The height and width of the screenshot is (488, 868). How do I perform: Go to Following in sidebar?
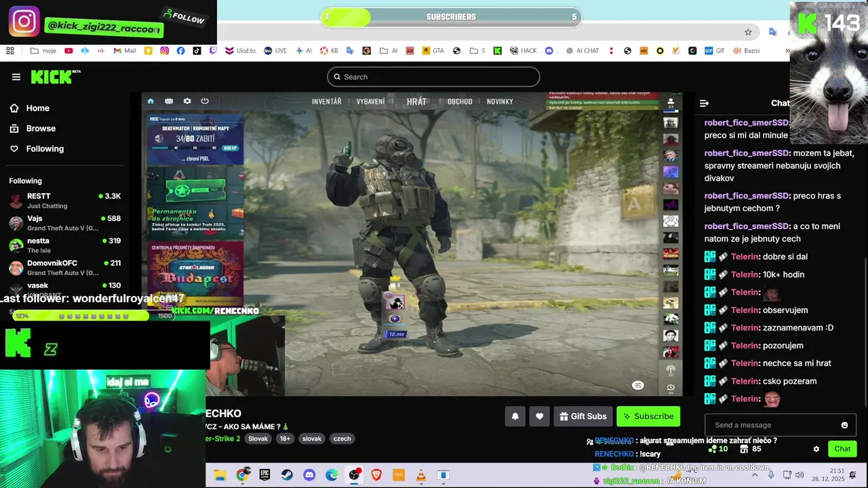point(37,149)
